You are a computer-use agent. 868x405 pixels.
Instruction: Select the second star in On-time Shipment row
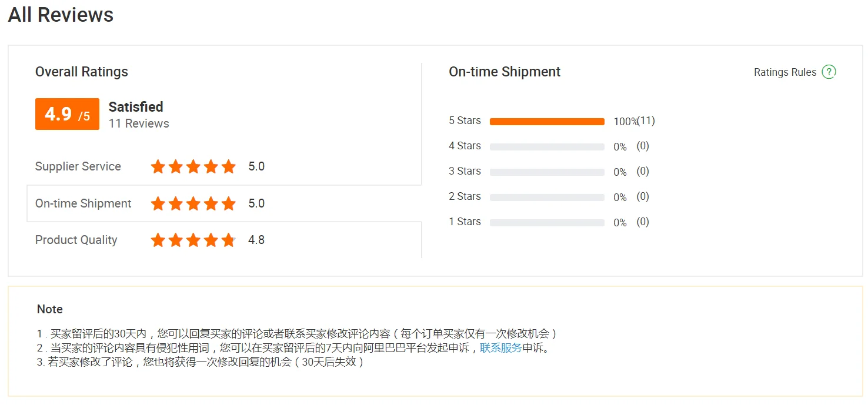tap(175, 203)
